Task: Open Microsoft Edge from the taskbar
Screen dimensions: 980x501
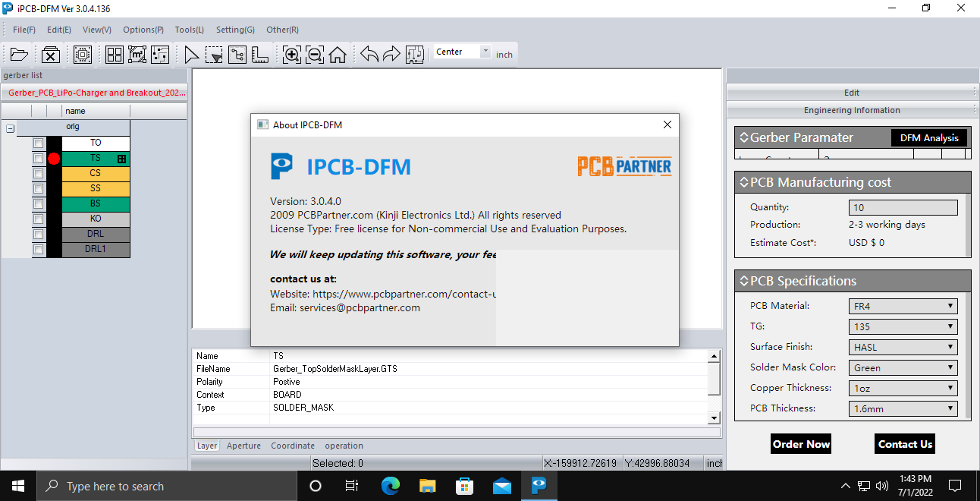Action: (x=391, y=486)
